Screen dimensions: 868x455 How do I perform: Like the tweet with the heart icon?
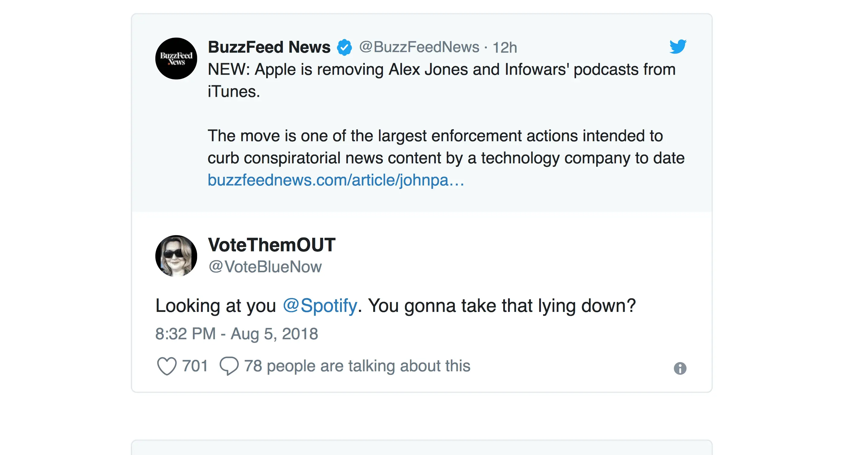coord(167,366)
